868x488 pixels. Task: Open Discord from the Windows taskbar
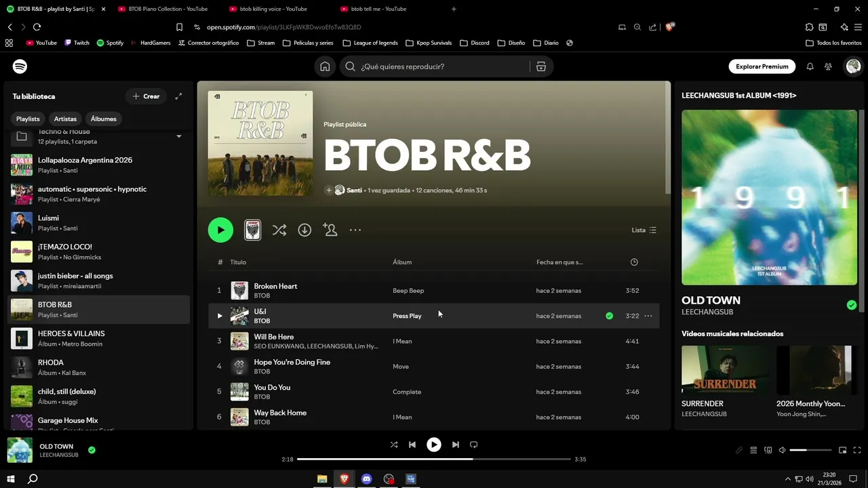(367, 479)
